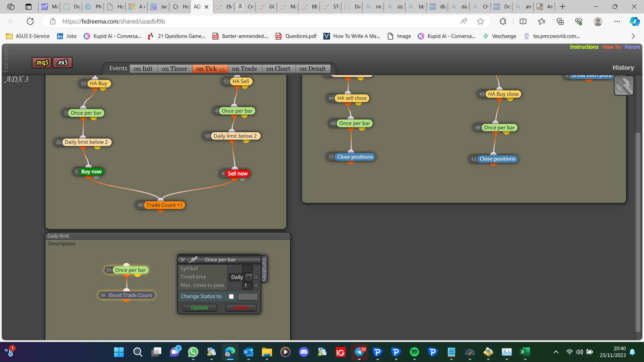644x362 pixels.
Task: Click the red Delete button
Action: click(241, 308)
